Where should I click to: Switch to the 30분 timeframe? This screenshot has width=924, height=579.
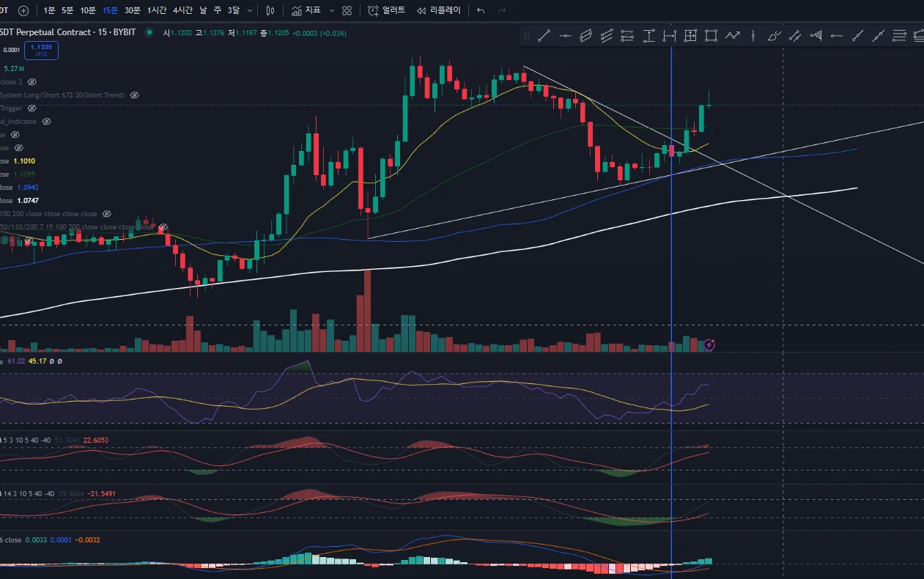click(x=133, y=10)
